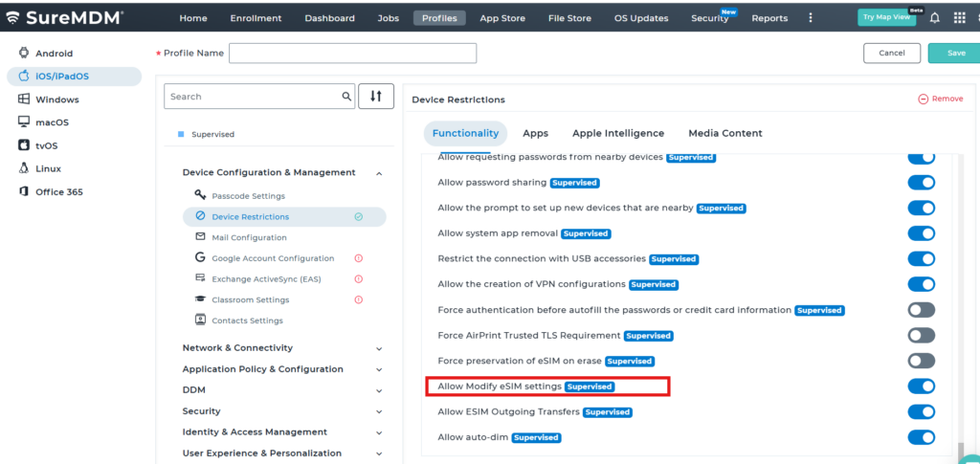Click the tvOS icon

coord(24,144)
